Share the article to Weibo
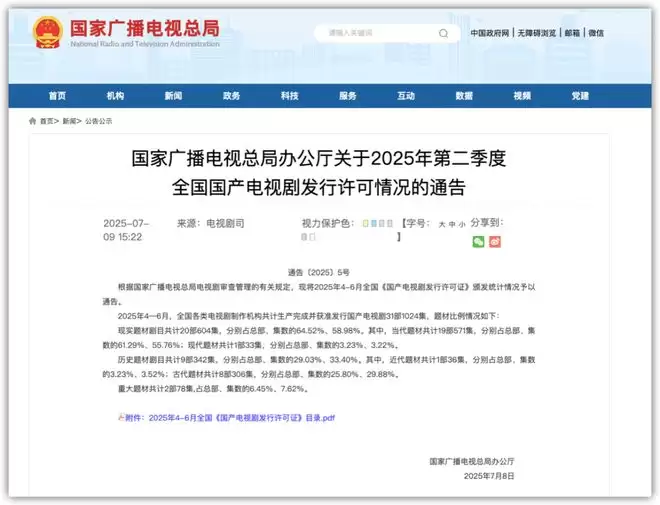 coord(495,241)
